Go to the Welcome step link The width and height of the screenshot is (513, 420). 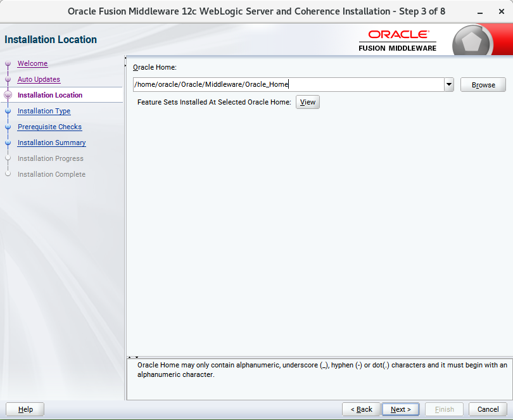point(32,63)
